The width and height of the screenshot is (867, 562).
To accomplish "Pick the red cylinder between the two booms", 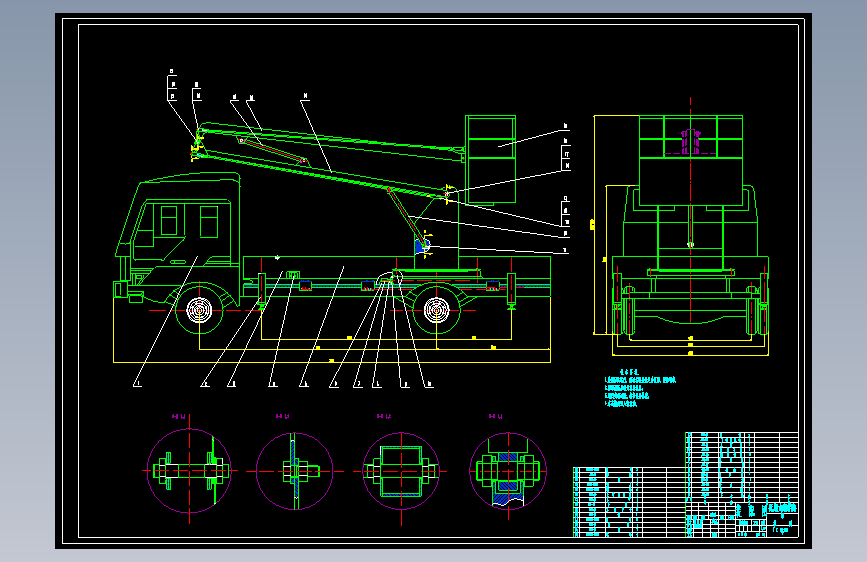I will pos(273,150).
